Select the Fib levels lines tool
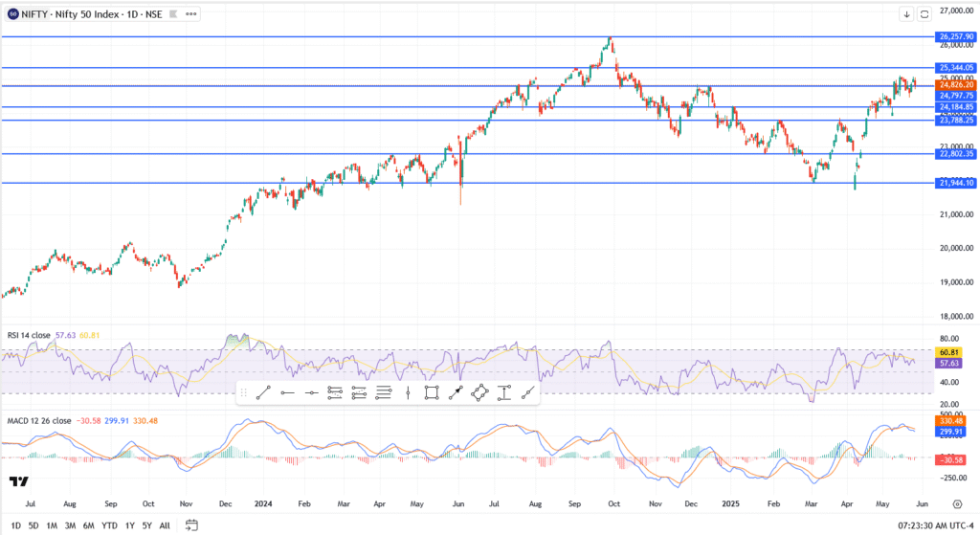This screenshot has width=980, height=535. 383,392
